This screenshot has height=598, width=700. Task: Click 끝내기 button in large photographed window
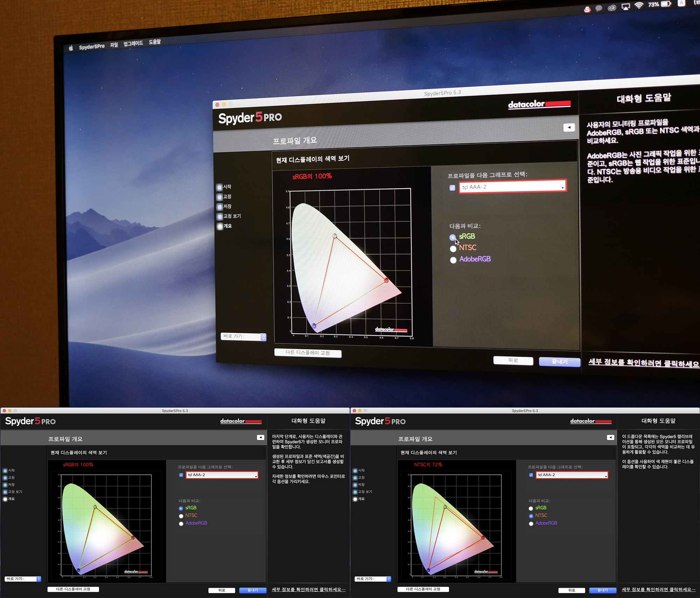[559, 362]
